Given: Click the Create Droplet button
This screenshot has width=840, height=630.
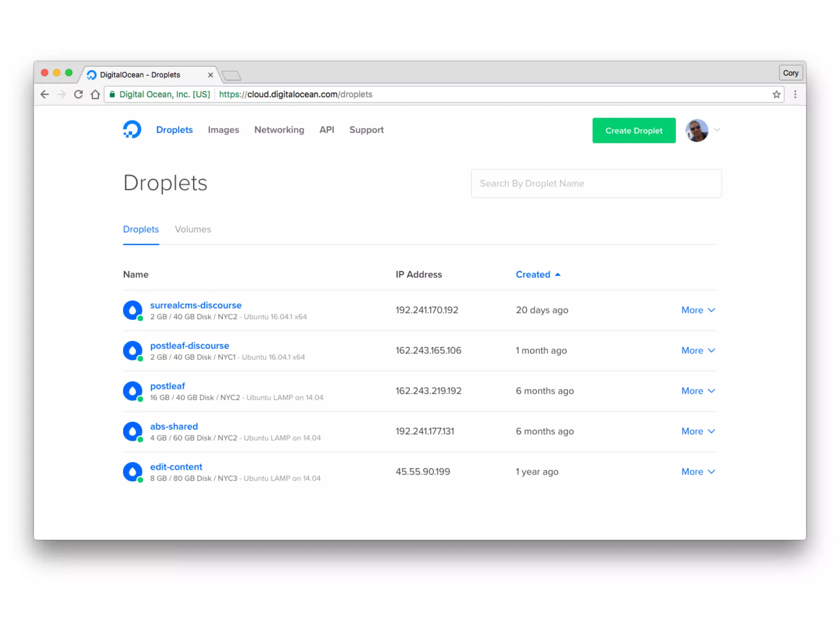Looking at the screenshot, I should point(634,130).
